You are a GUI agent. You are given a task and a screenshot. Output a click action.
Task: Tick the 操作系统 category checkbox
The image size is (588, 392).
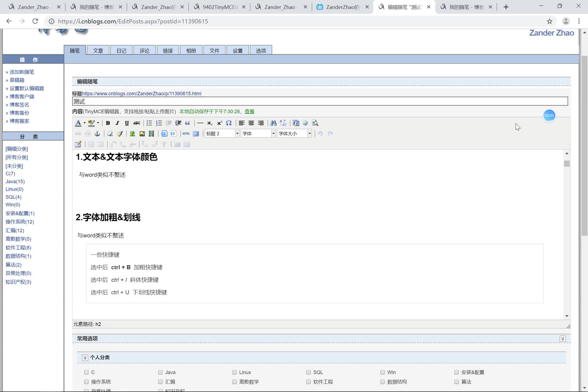click(x=86, y=382)
